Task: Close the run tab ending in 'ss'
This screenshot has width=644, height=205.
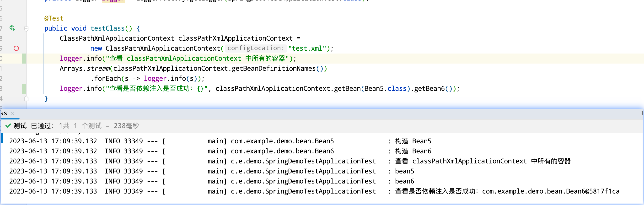Action: pyautogui.click(x=12, y=113)
